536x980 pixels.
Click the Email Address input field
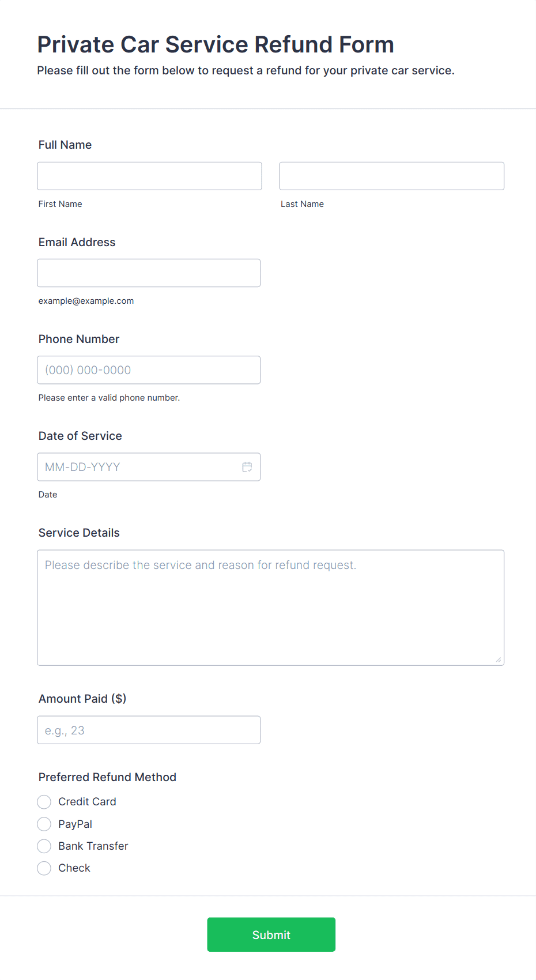(x=149, y=273)
